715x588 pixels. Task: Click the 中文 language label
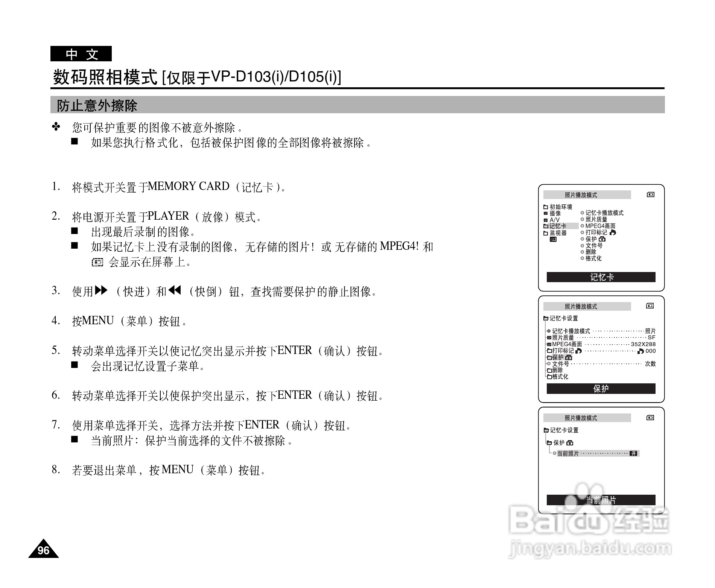click(x=81, y=54)
